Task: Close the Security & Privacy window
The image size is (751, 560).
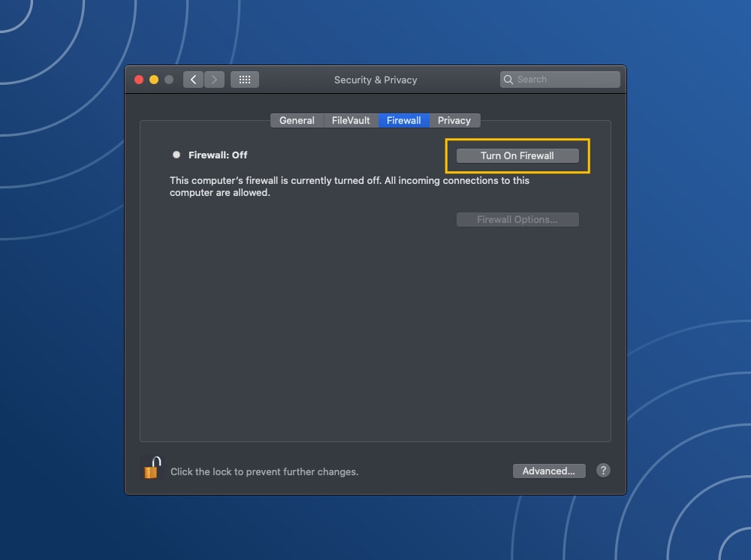Action: (x=139, y=80)
